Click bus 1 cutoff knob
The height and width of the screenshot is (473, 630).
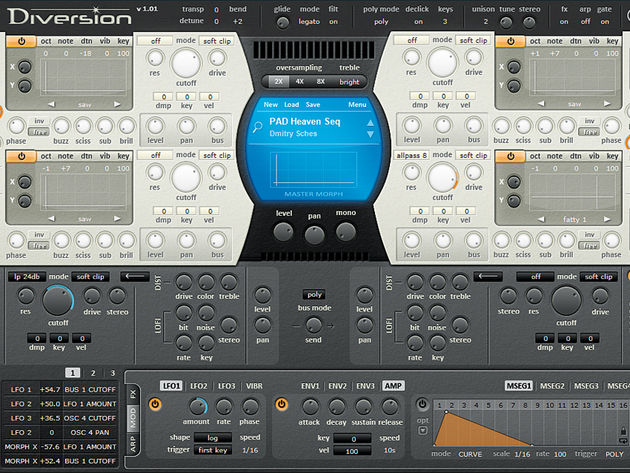(x=58, y=301)
